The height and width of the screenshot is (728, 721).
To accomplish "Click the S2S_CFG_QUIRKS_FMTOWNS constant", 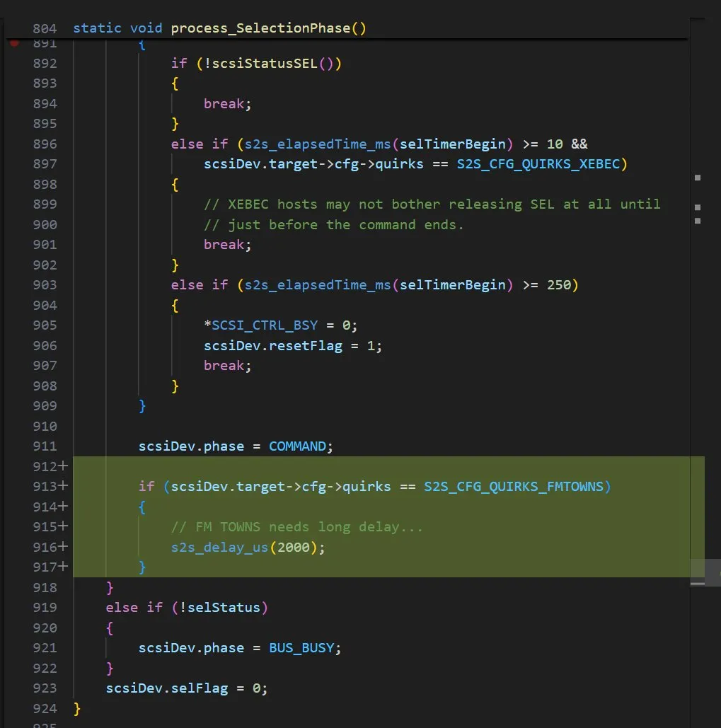I will click(514, 487).
